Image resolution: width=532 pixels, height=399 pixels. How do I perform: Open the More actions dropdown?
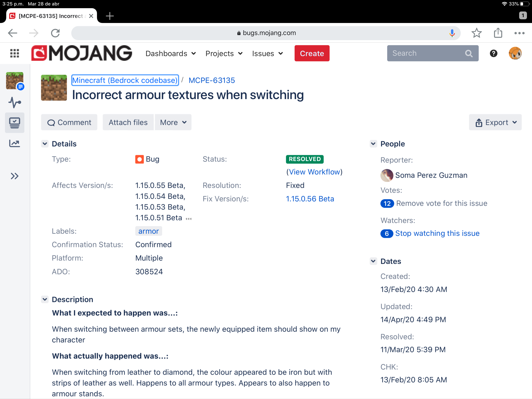pos(173,123)
